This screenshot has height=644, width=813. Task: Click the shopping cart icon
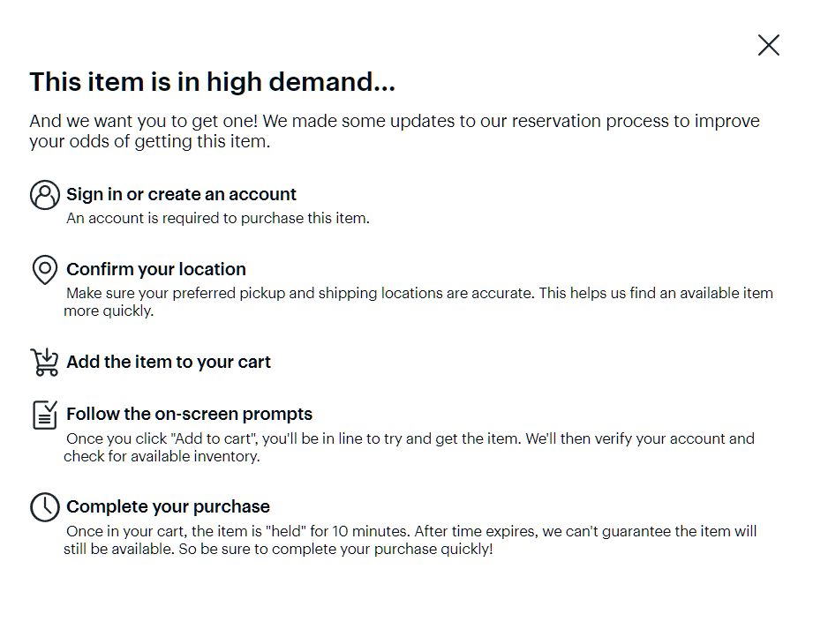45,362
